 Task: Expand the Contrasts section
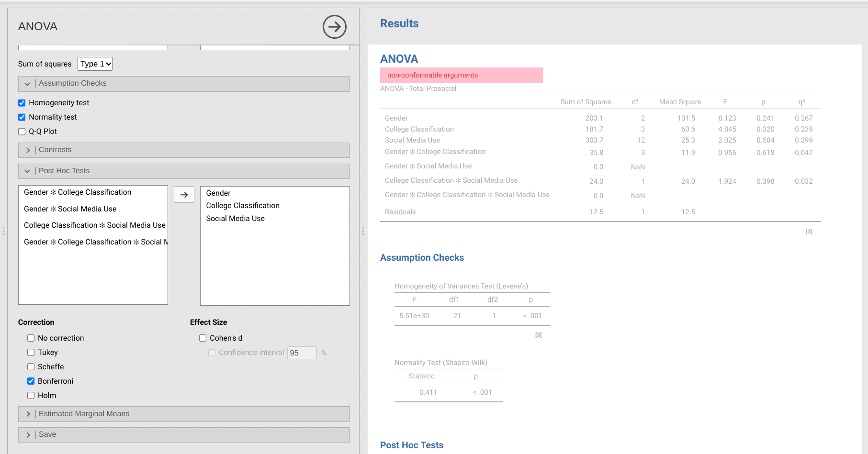(184, 150)
